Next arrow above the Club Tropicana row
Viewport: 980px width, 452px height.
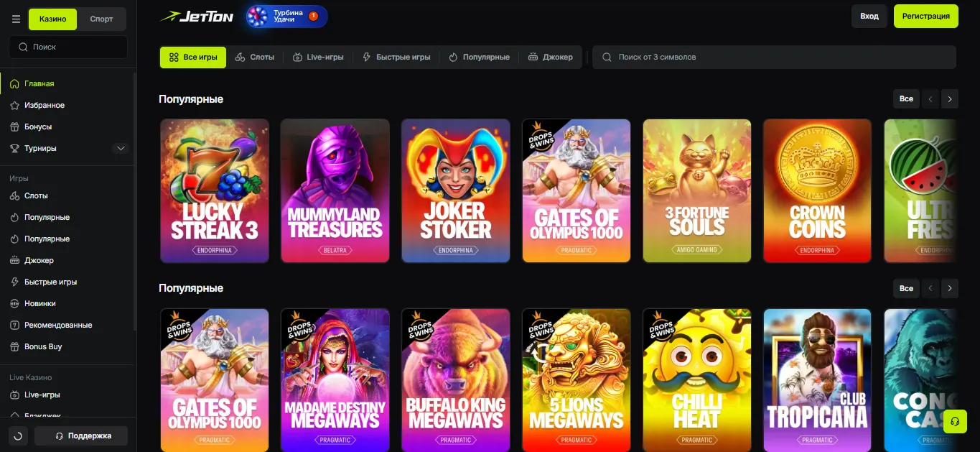click(x=950, y=288)
